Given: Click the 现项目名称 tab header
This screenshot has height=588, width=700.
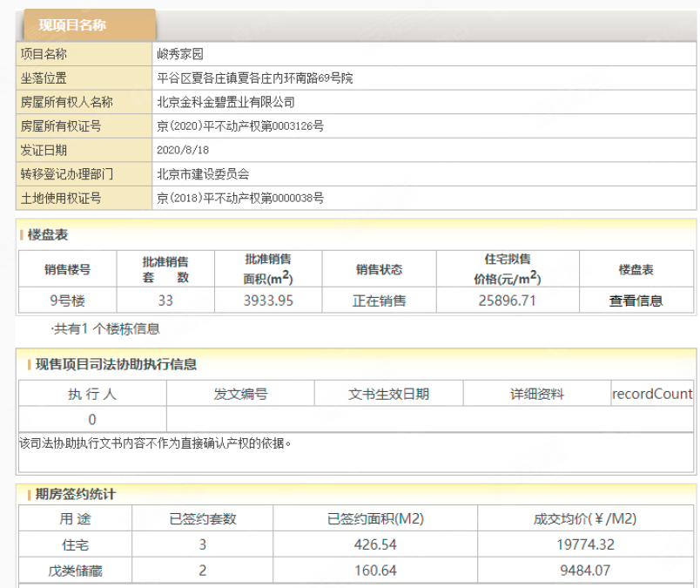Looking at the screenshot, I should [x=73, y=25].
